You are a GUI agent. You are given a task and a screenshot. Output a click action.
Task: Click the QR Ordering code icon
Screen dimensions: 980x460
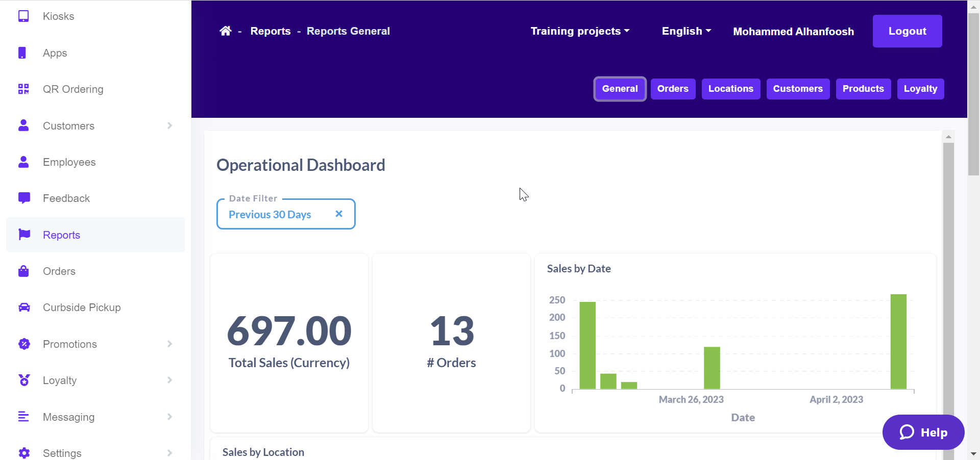pos(23,89)
